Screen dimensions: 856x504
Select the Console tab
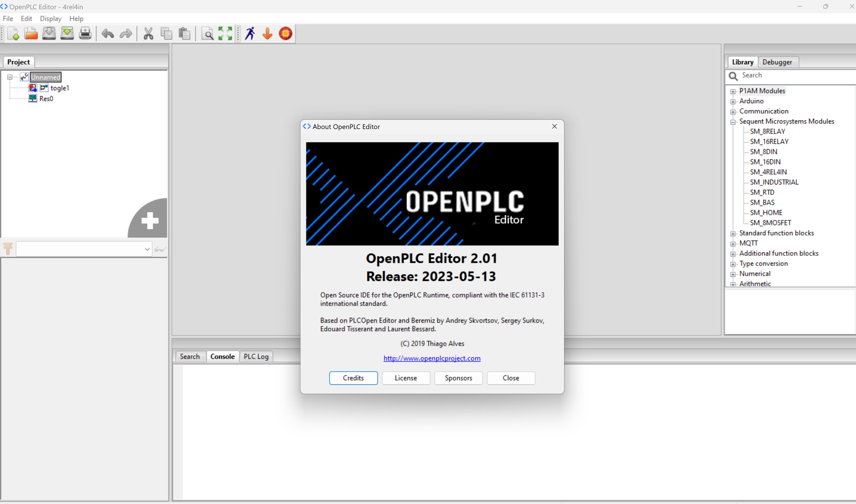coord(223,356)
